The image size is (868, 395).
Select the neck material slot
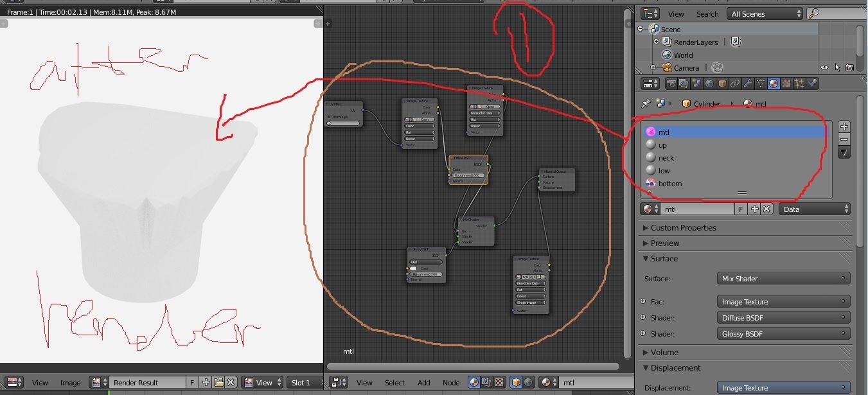[x=666, y=158]
